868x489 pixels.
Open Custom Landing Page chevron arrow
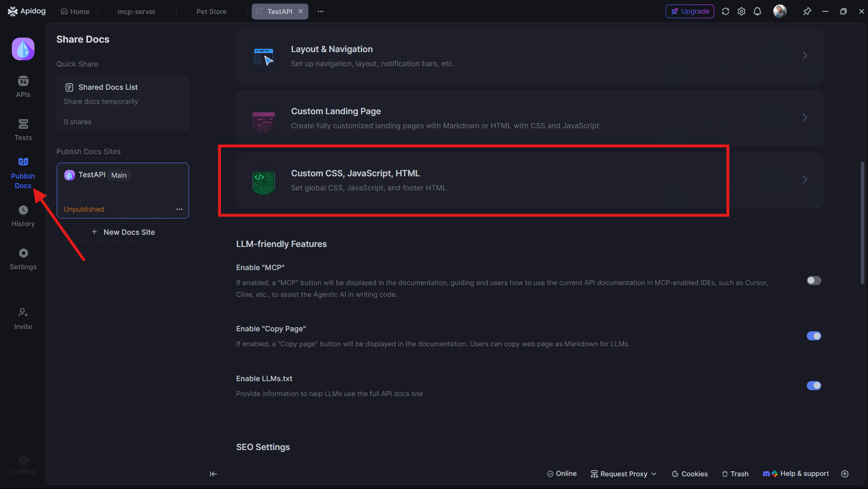[x=805, y=117]
